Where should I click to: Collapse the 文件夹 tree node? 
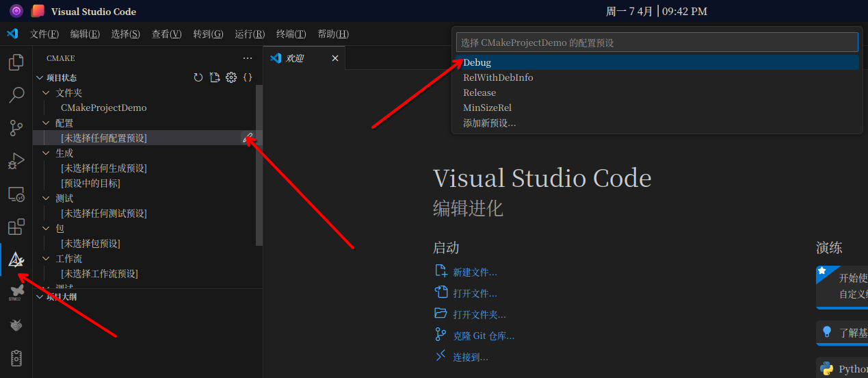click(x=47, y=92)
